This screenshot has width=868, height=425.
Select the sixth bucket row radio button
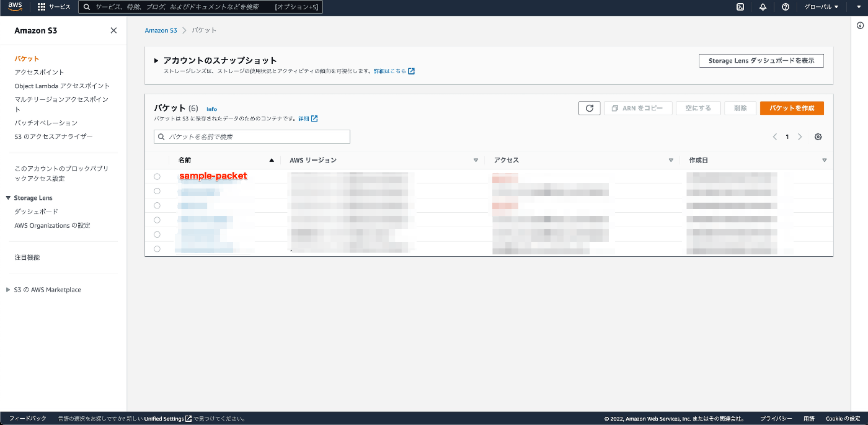coord(157,249)
